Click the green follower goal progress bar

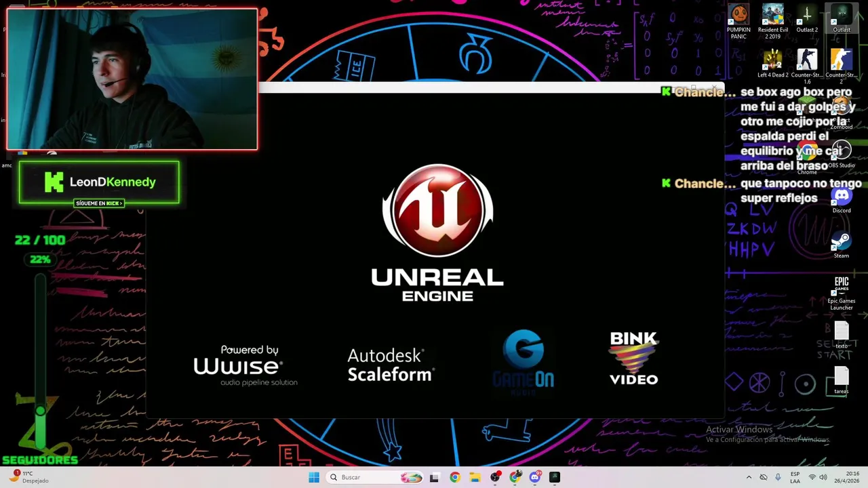(41, 362)
